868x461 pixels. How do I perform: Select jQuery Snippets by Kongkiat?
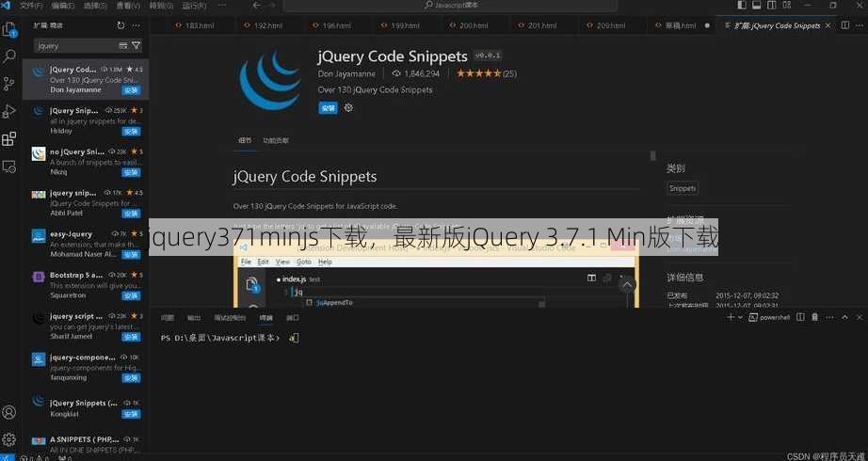click(x=86, y=409)
